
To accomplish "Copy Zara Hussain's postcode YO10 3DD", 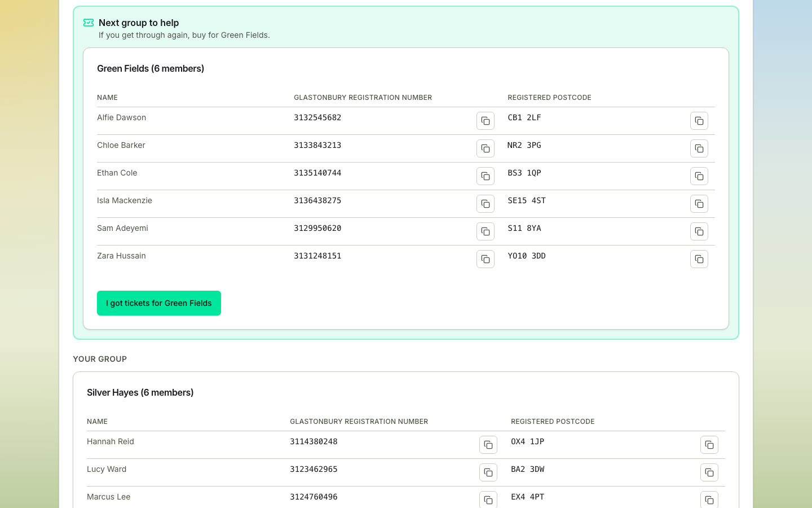I will coord(699,259).
